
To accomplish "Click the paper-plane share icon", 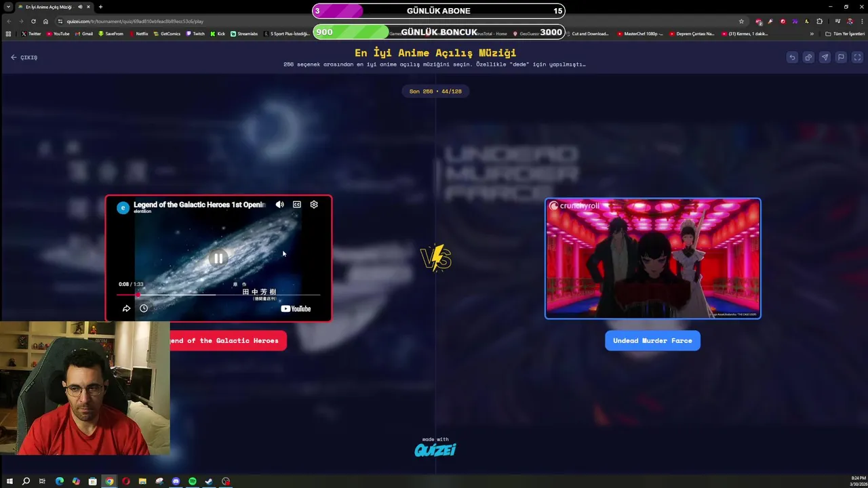I will pos(825,58).
